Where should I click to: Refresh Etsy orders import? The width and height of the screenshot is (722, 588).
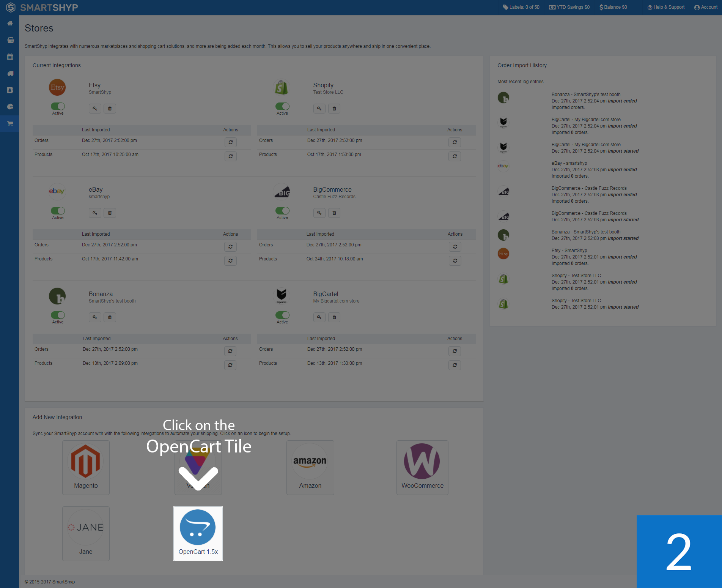pos(230,142)
